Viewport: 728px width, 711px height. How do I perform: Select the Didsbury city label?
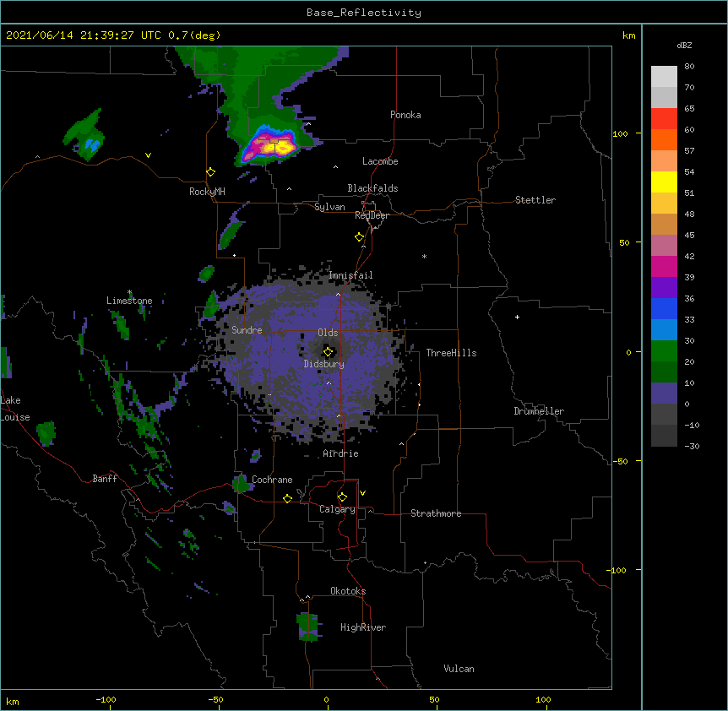[x=324, y=364]
